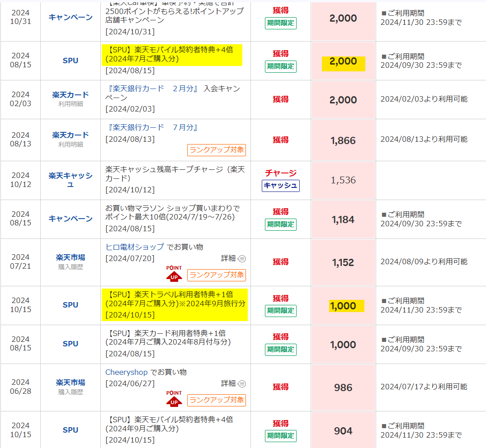
Task: Click the 詳細 icon in ヒロ電材ショップ row
Action: coord(241,259)
